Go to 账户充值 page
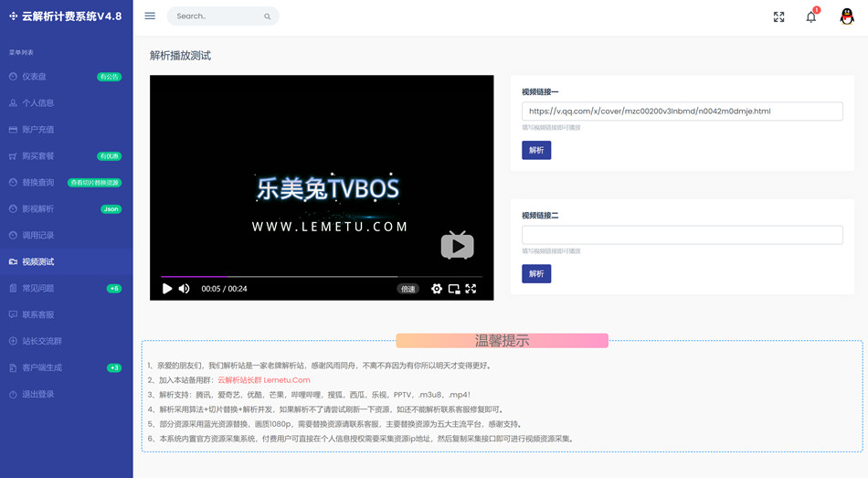This screenshot has height=478, width=868. [x=67, y=130]
